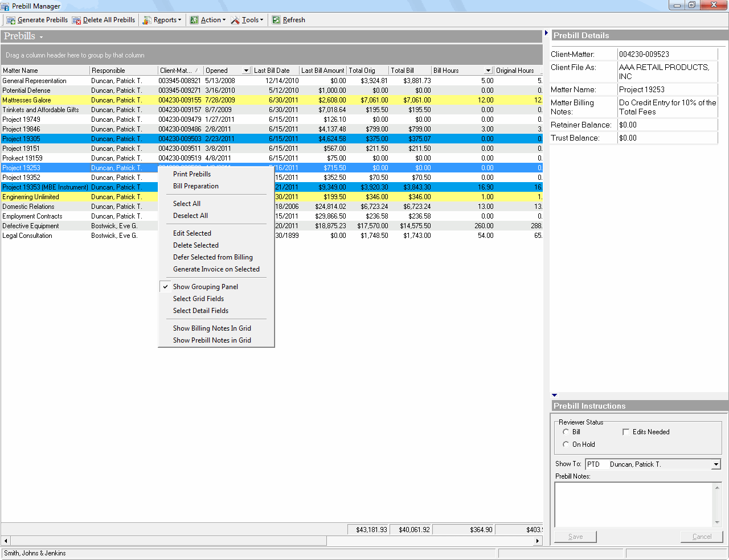Click the Save button
Viewport: 729px width, 560px height.
pos(575,537)
